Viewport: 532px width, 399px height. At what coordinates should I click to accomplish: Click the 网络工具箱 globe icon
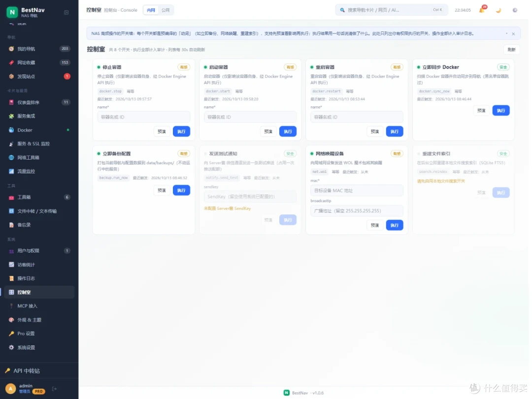pos(11,158)
